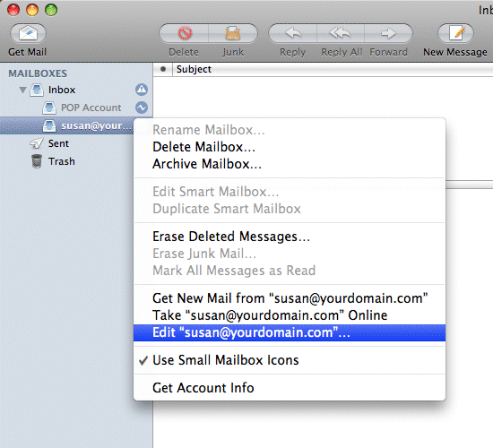Choose Archive Mailbox... from context menu

pos(290,164)
